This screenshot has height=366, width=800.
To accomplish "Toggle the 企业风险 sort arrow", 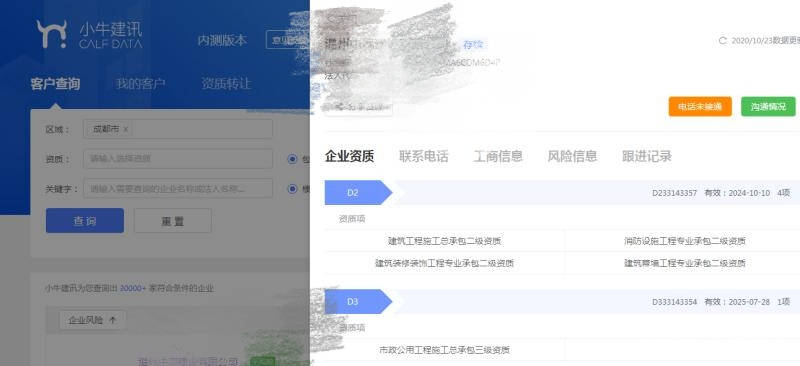I will pyautogui.click(x=113, y=320).
